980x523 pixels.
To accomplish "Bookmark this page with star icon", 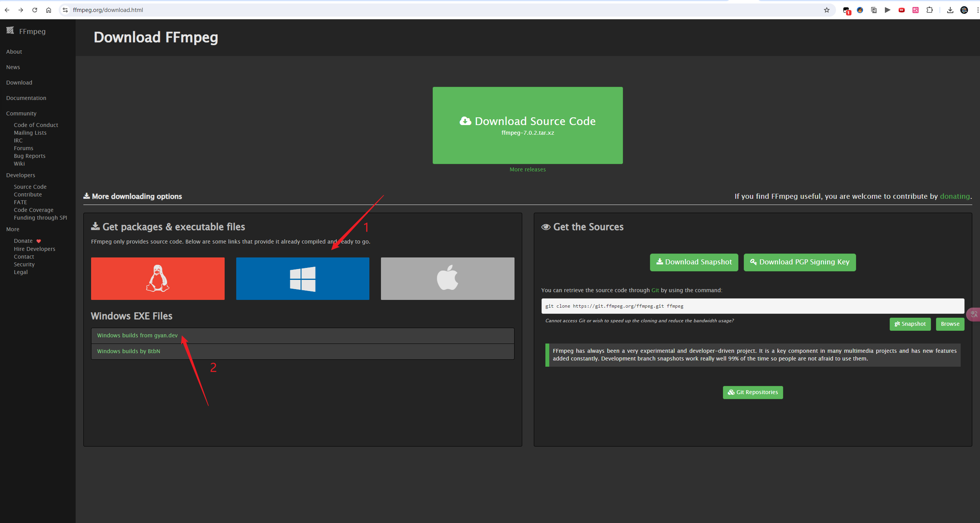I will tap(826, 10).
